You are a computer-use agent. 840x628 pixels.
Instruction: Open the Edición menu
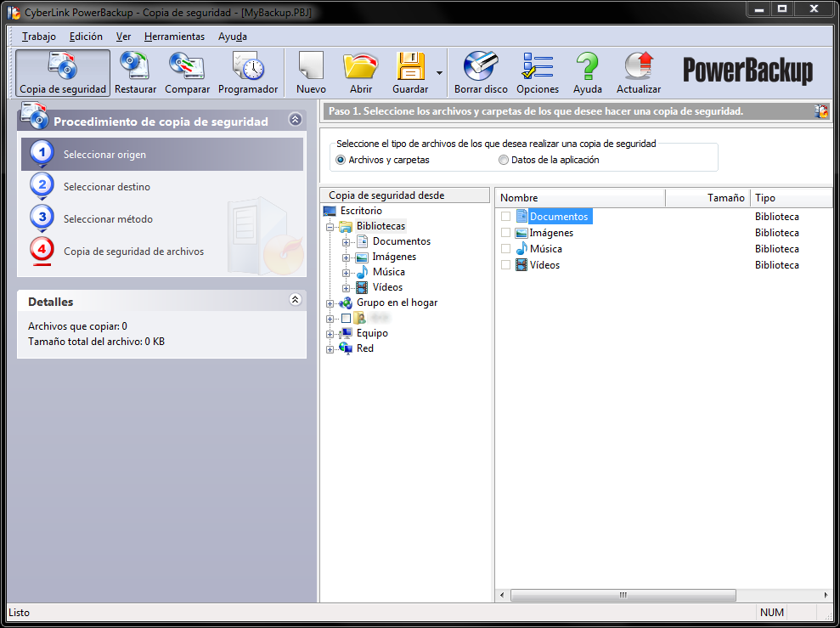(86, 37)
